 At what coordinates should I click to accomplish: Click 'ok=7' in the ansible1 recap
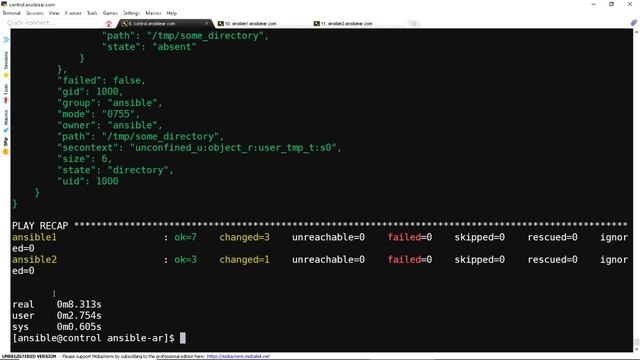186,237
